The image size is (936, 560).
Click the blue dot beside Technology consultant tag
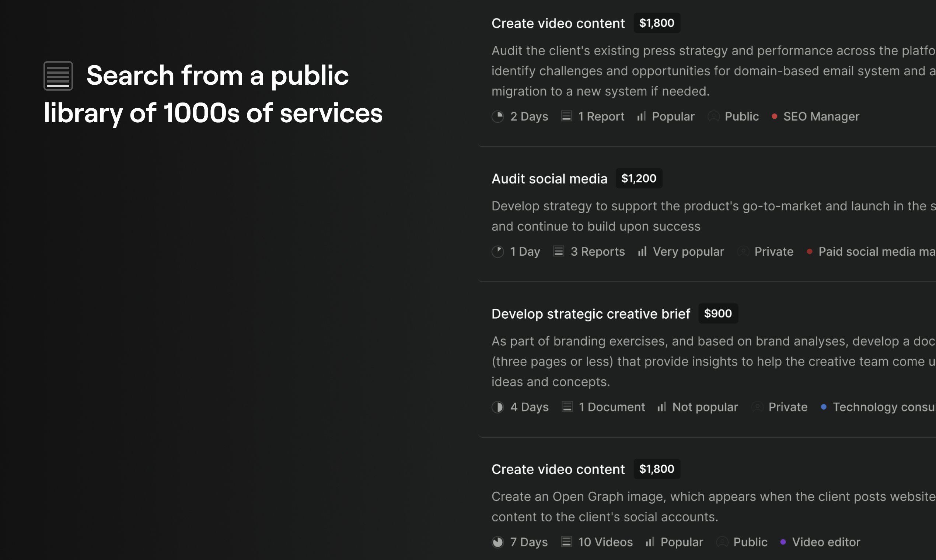click(824, 407)
